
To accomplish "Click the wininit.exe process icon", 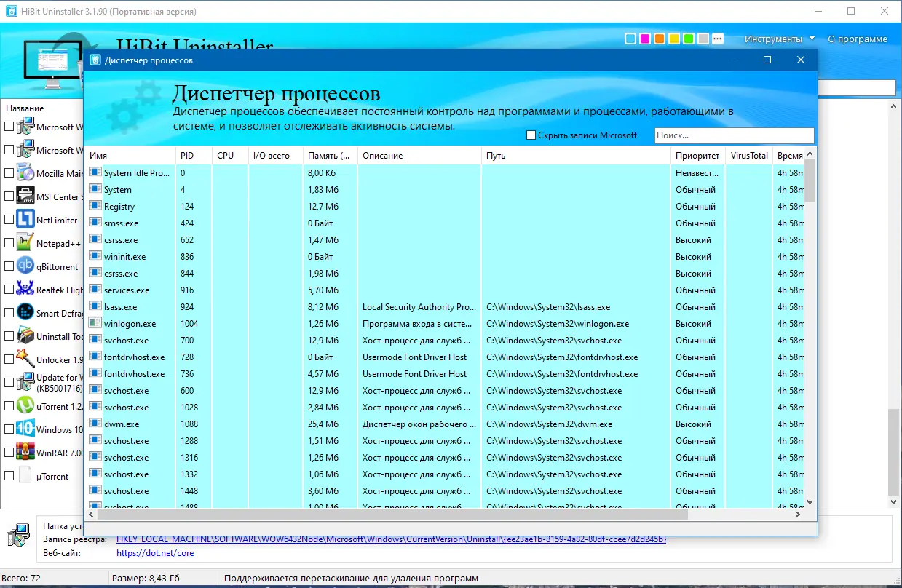I will coord(95,256).
